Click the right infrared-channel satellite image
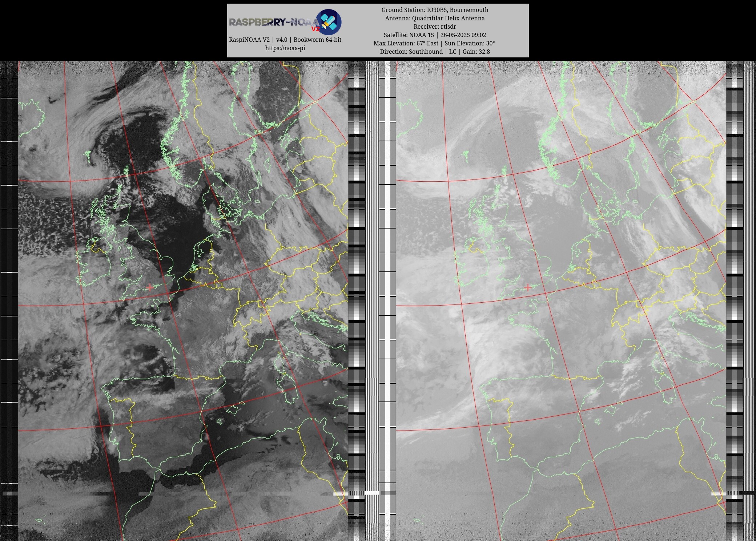The height and width of the screenshot is (541, 756). tap(561, 301)
